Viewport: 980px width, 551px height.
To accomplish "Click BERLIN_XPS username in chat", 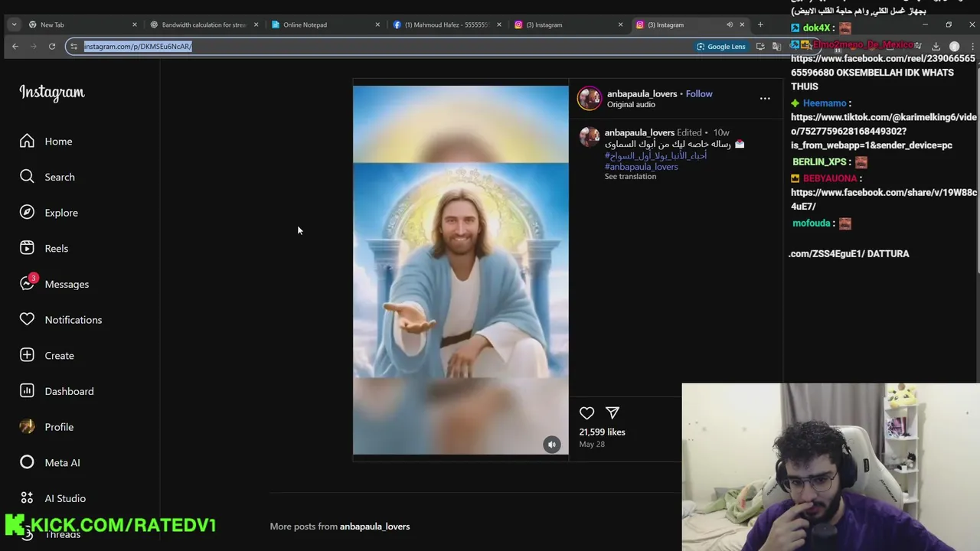I will pyautogui.click(x=819, y=162).
